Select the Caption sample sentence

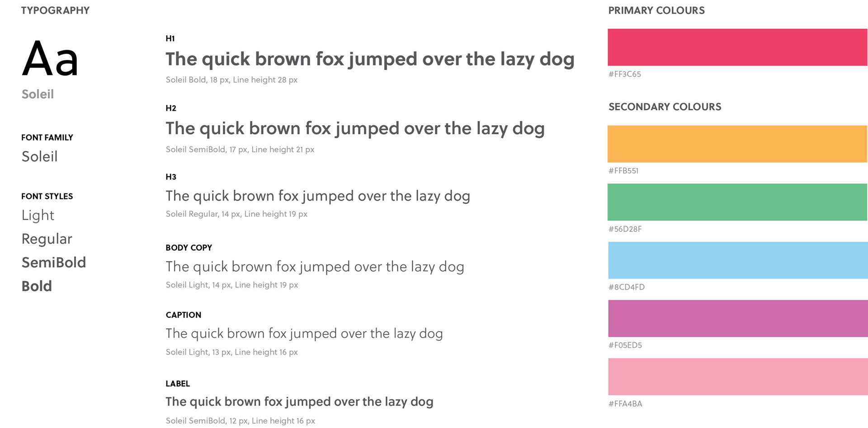point(304,334)
